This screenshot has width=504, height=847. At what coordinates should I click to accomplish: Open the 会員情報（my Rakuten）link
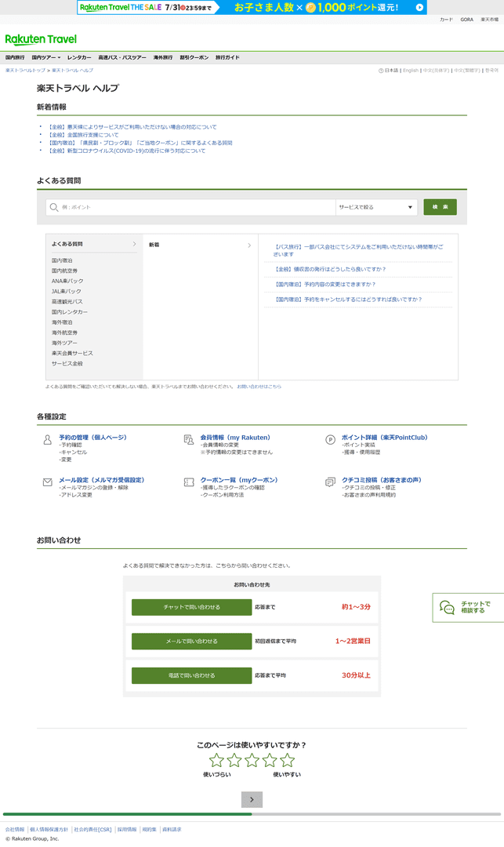tap(235, 438)
